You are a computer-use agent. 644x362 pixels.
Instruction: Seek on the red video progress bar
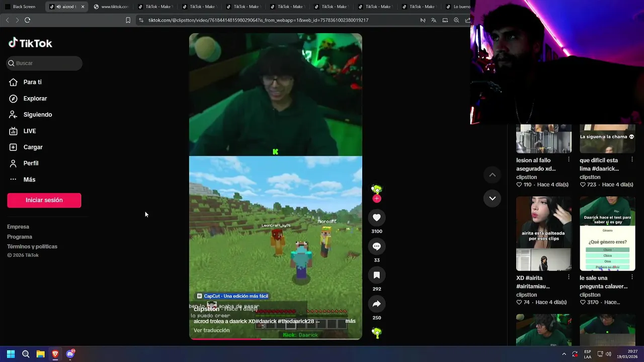click(x=276, y=339)
